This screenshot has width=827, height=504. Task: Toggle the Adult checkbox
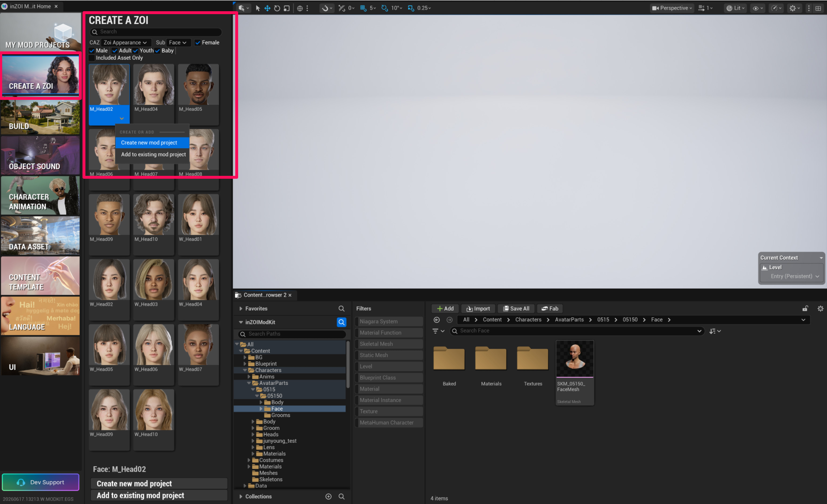click(115, 51)
